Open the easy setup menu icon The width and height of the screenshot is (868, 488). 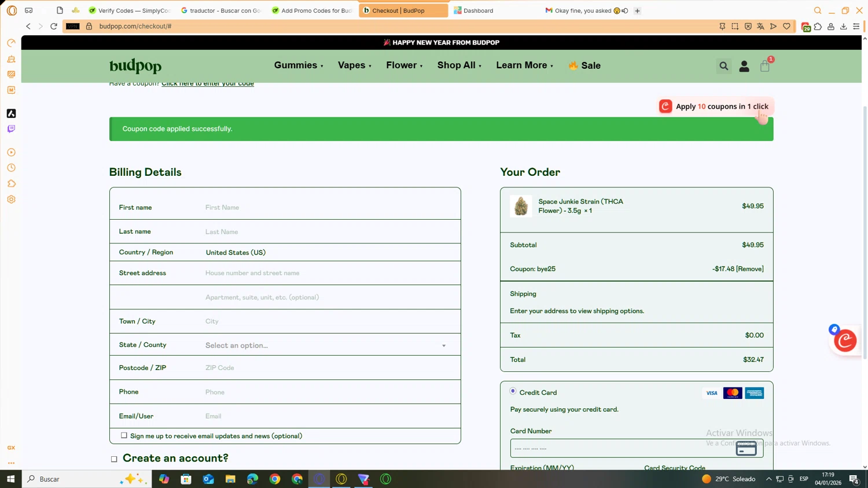point(856,26)
